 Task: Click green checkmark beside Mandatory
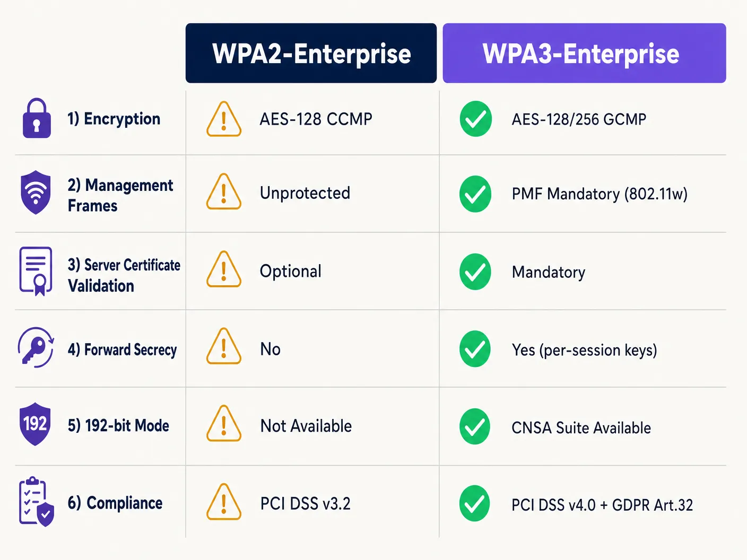[475, 272]
